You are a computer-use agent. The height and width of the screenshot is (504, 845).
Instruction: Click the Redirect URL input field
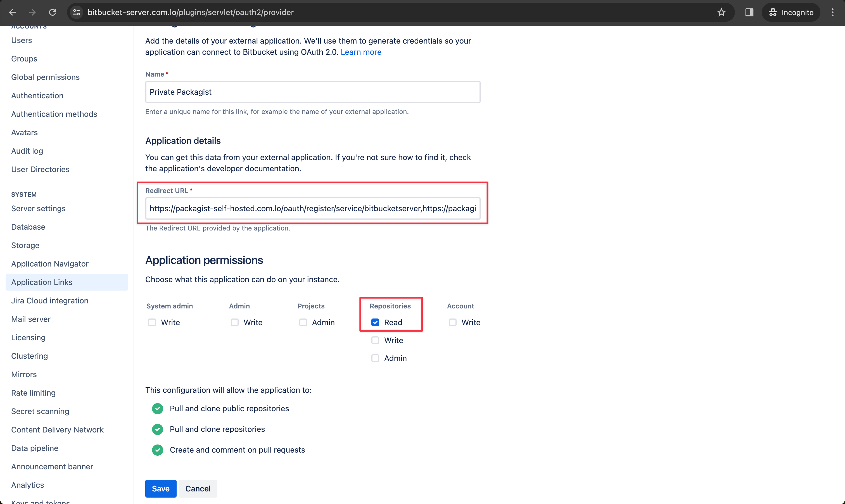(x=312, y=208)
